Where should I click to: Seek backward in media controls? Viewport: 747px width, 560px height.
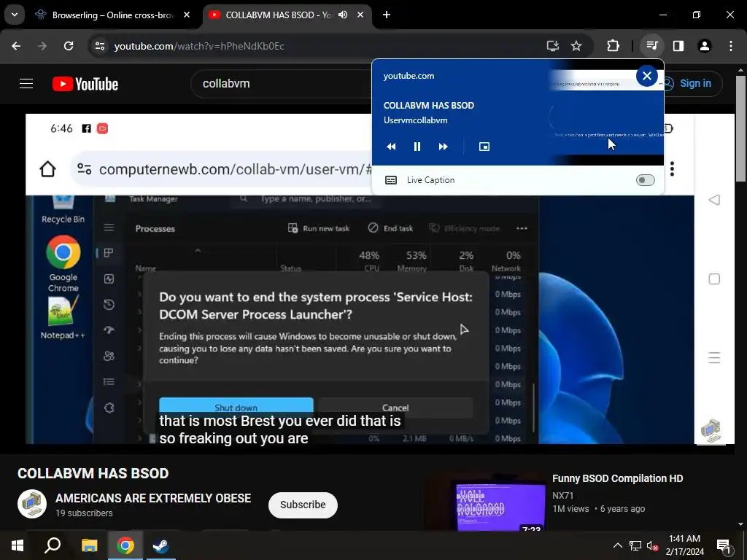point(391,147)
